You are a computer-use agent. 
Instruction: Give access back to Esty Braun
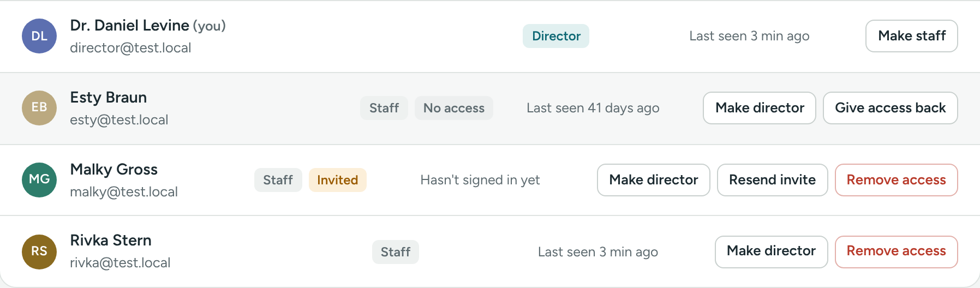pyautogui.click(x=891, y=108)
